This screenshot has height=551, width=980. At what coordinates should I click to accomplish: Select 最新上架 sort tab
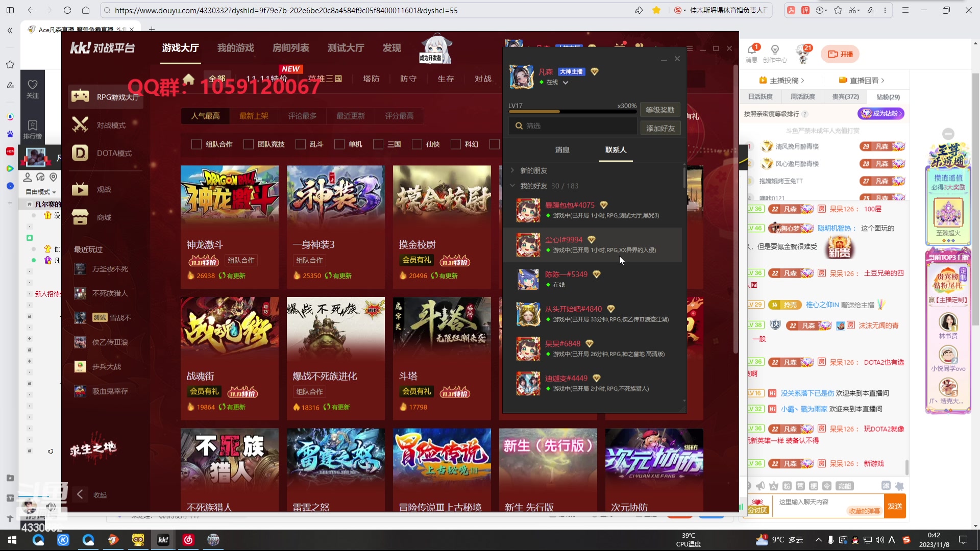[254, 116]
